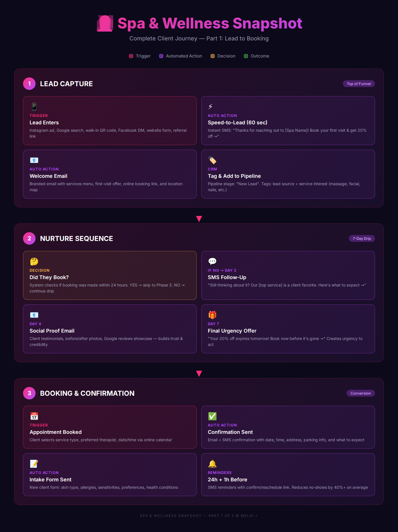Click the price tag CRM icon
This screenshot has height=532, width=398.
[212, 160]
